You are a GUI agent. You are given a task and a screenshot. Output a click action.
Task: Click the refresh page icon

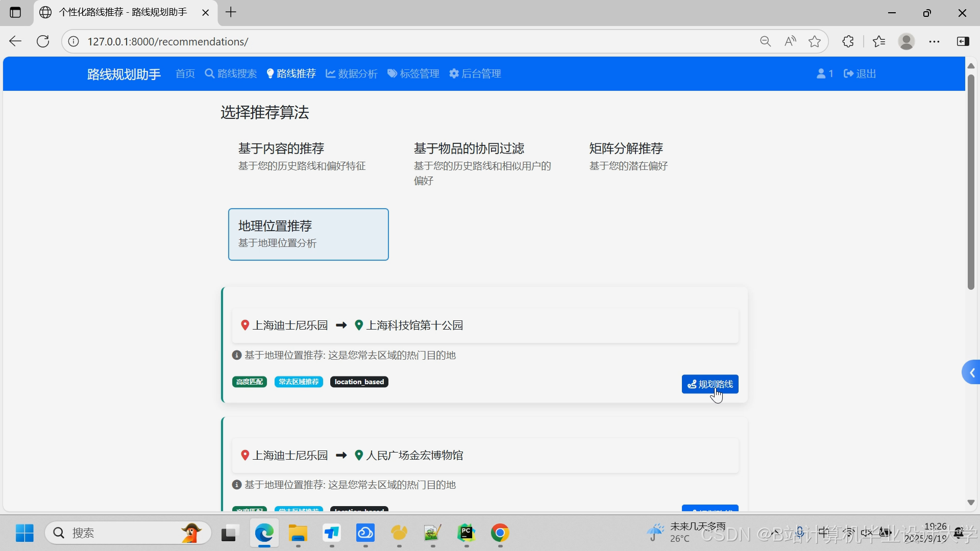click(x=43, y=41)
